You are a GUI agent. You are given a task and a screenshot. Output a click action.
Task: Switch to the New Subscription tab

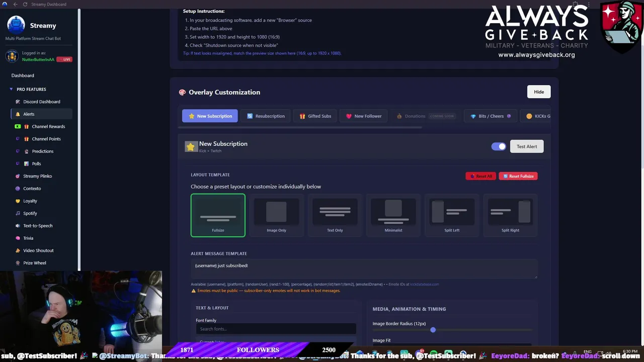(x=210, y=116)
